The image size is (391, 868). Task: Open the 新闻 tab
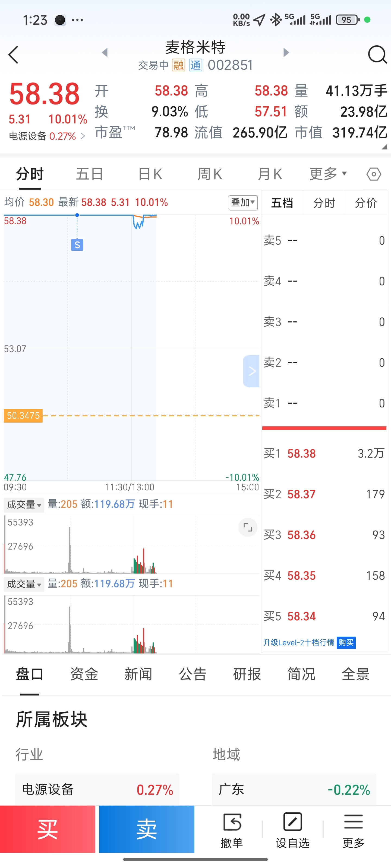tap(138, 674)
